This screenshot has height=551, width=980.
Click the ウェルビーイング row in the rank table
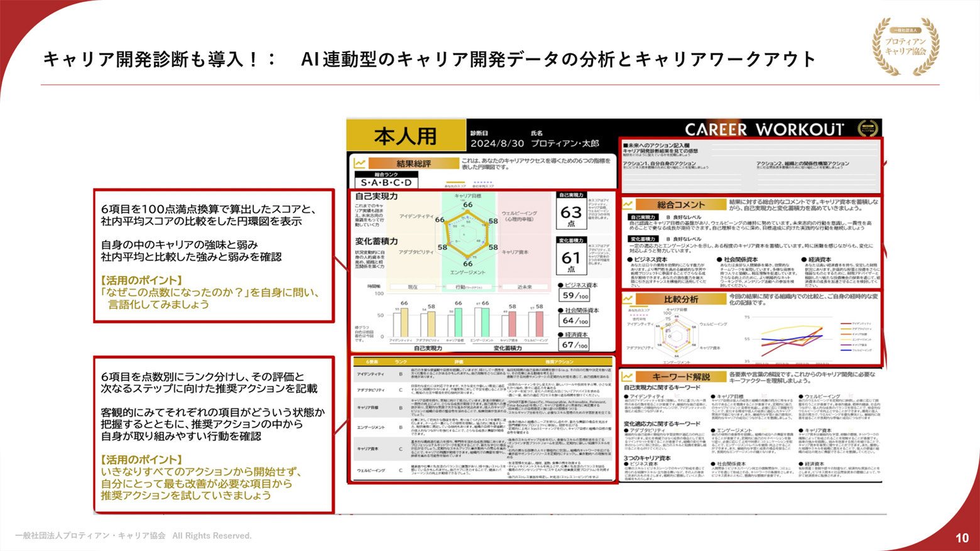(x=481, y=470)
